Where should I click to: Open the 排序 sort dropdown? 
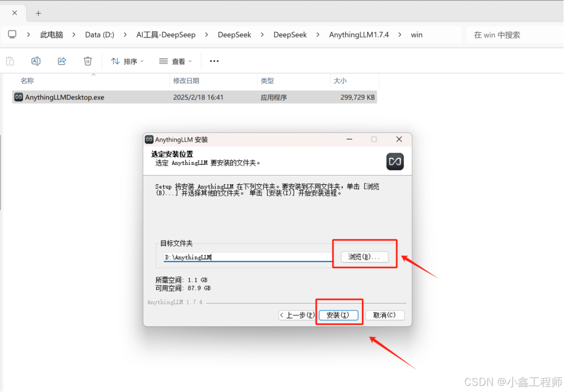tap(127, 62)
